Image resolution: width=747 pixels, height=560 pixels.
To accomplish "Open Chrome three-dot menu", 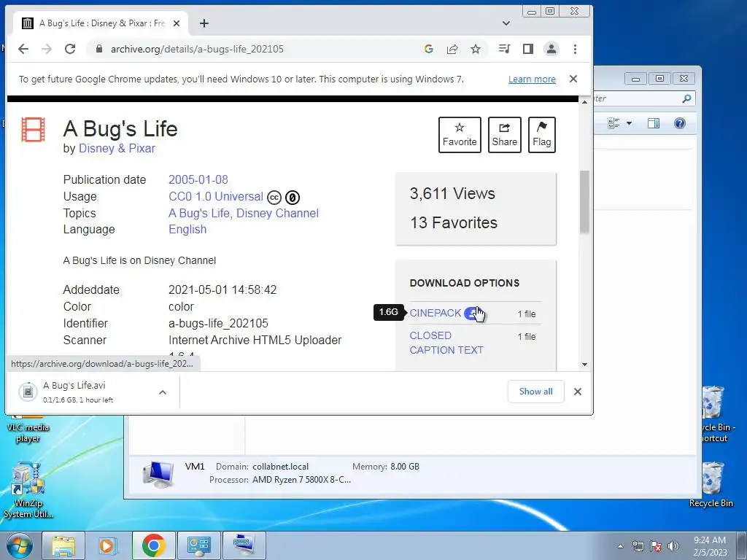I will pos(575,49).
